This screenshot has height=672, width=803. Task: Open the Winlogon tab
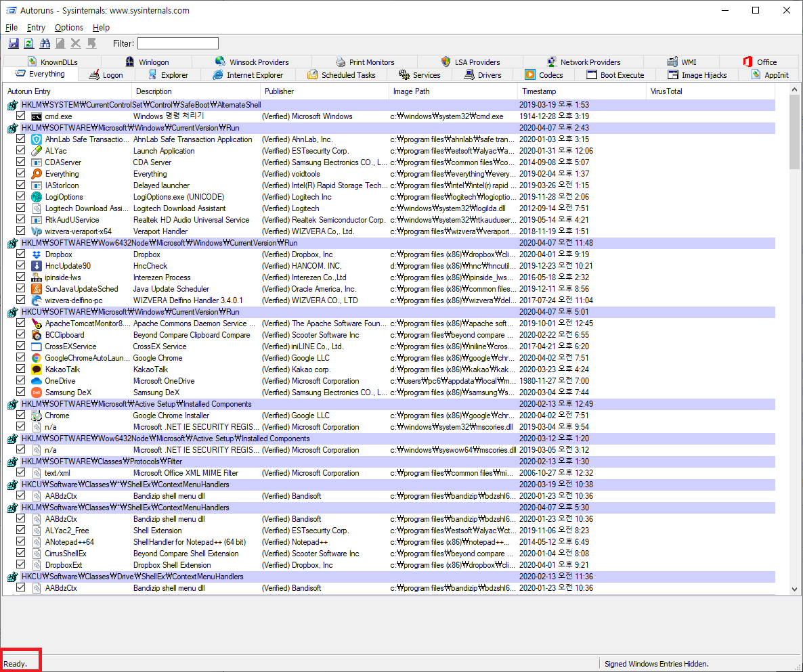tap(147, 62)
